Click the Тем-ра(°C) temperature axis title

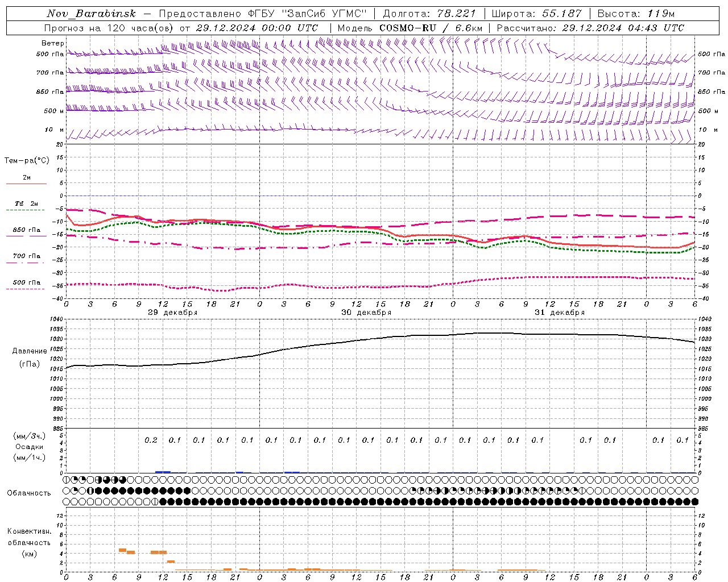27,161
